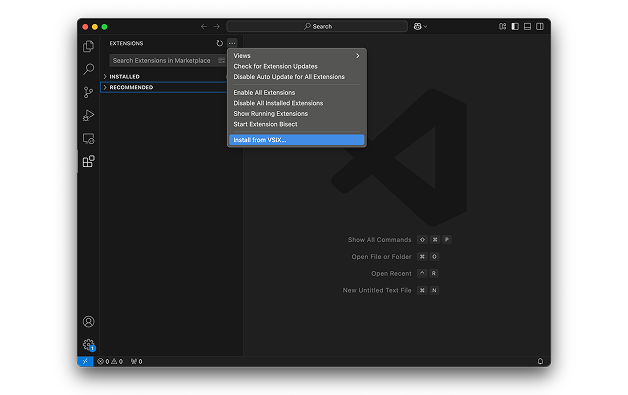Refresh the extensions list
The image size is (628, 395).
pos(219,43)
